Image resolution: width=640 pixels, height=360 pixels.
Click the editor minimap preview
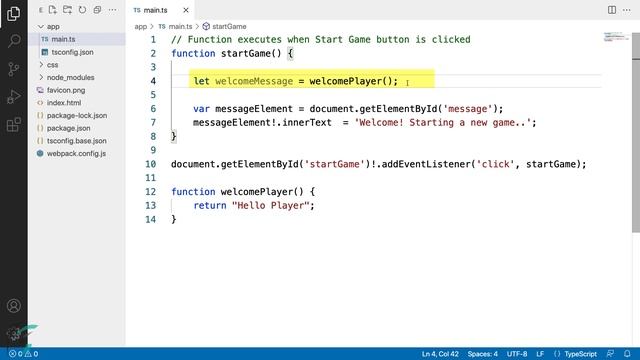tap(616, 37)
